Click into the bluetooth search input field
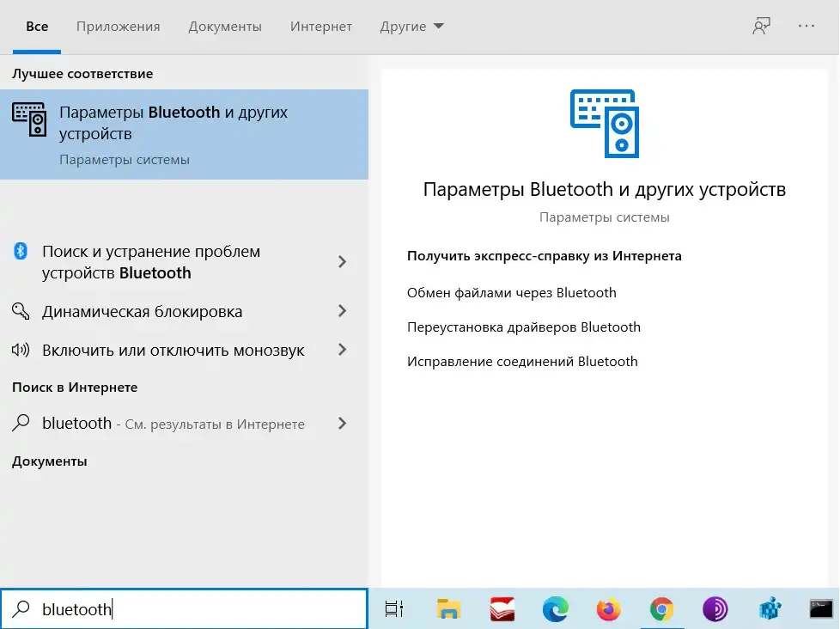The width and height of the screenshot is (840, 629). [x=185, y=608]
